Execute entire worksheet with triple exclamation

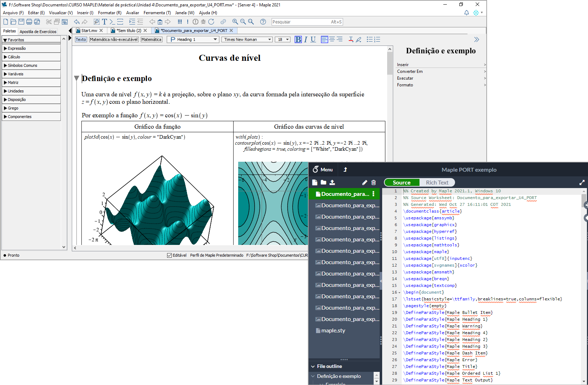[x=180, y=22]
